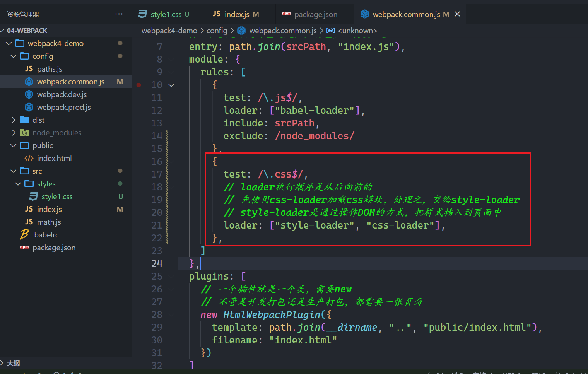The width and height of the screenshot is (588, 374).
Task: Click the <unknown> breadcrumb symbol
Action: [x=357, y=31]
